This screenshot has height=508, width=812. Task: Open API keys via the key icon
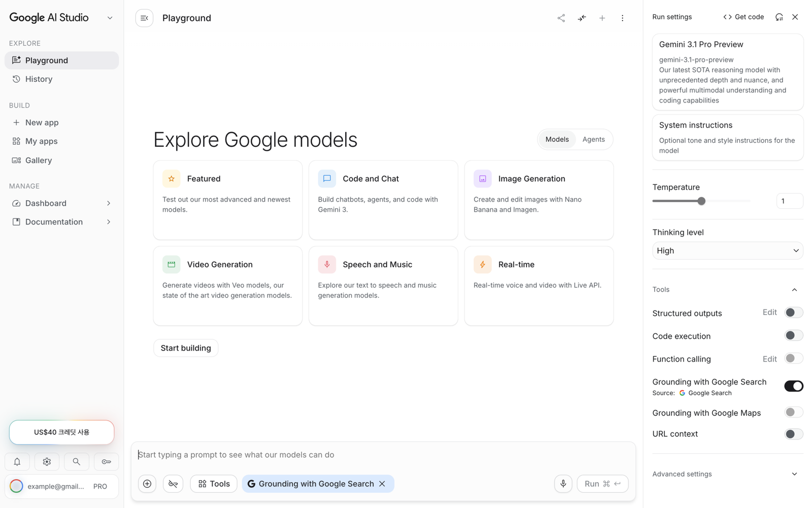tap(107, 462)
